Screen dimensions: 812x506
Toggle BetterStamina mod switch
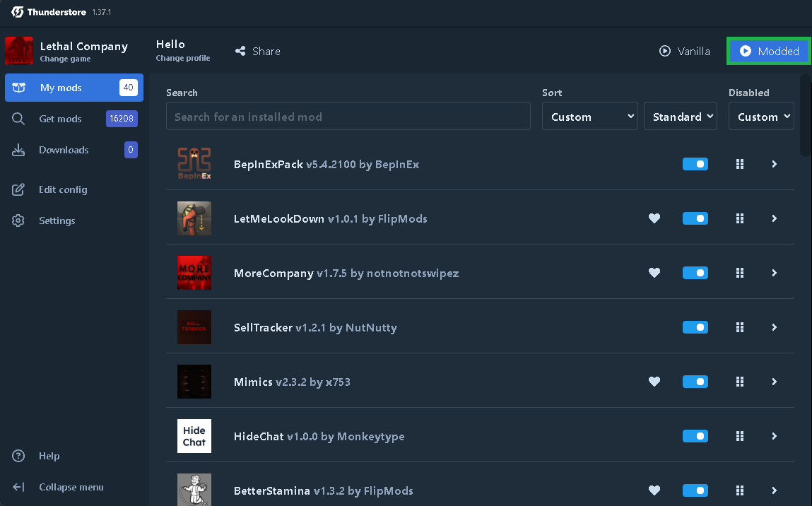click(x=695, y=490)
